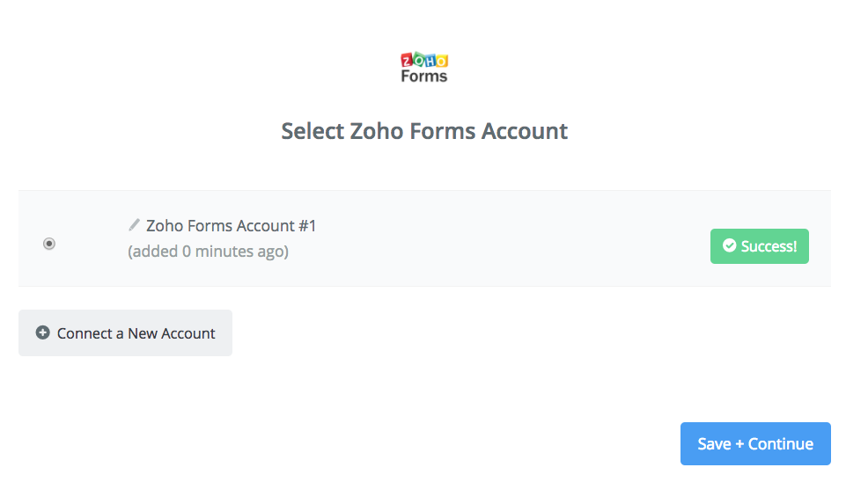
Task: Select the Zoho Forms Account #1 radio button
Action: [x=49, y=244]
